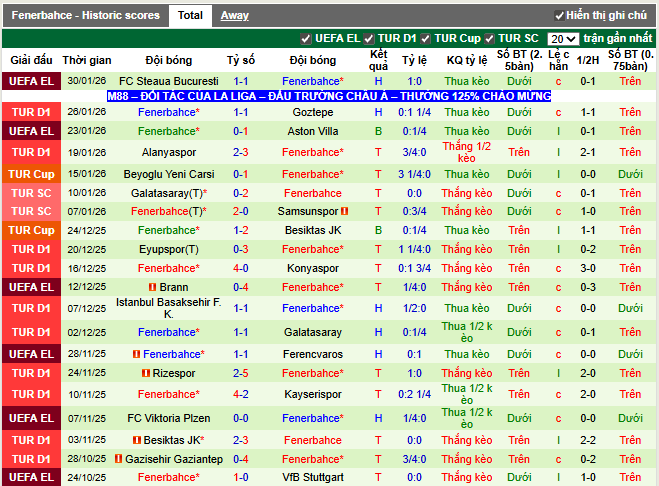This screenshot has height=486, width=659.
Task: Toggle the TUR Cup filter checkbox
Action: coord(425,39)
